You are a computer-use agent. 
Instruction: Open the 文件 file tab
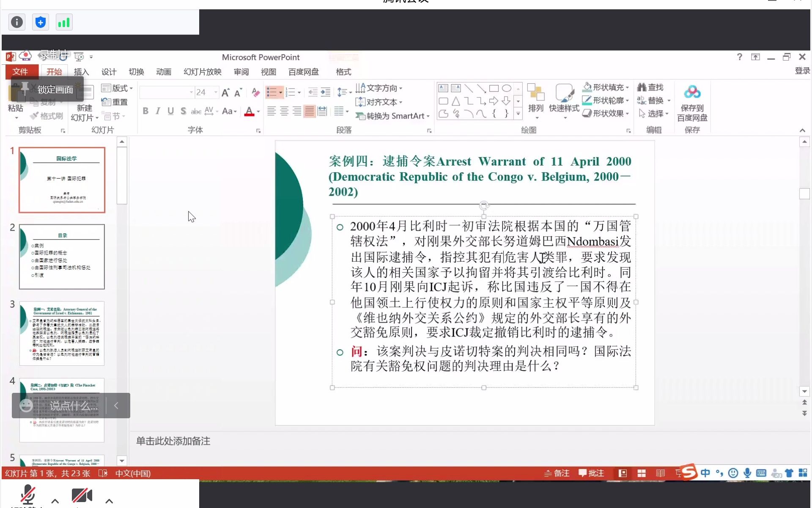click(x=20, y=72)
